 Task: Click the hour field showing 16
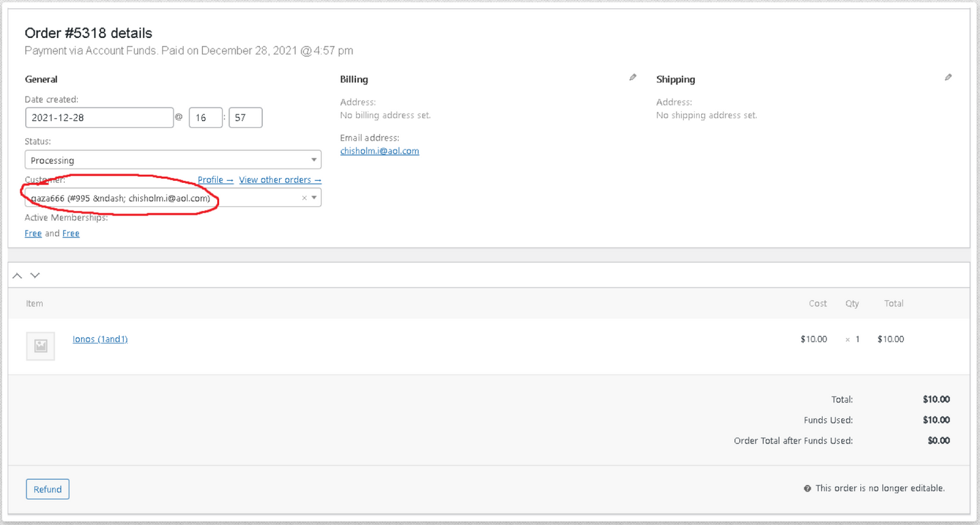tap(206, 118)
